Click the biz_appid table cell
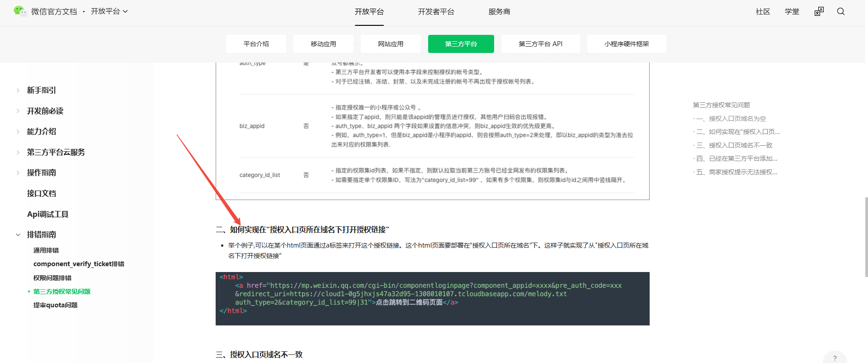The width and height of the screenshot is (868, 363). coord(252,126)
